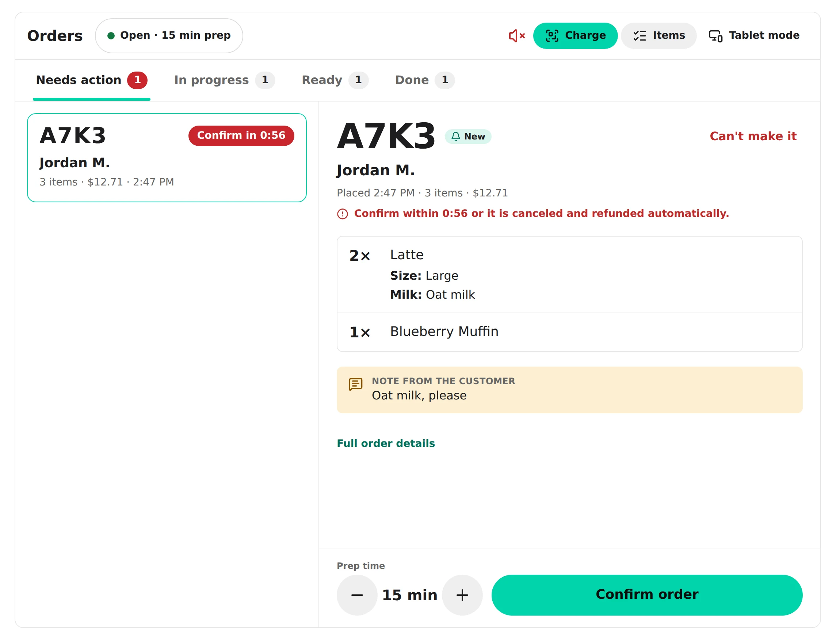
Task: Click the Confirm order button
Action: 647,595
